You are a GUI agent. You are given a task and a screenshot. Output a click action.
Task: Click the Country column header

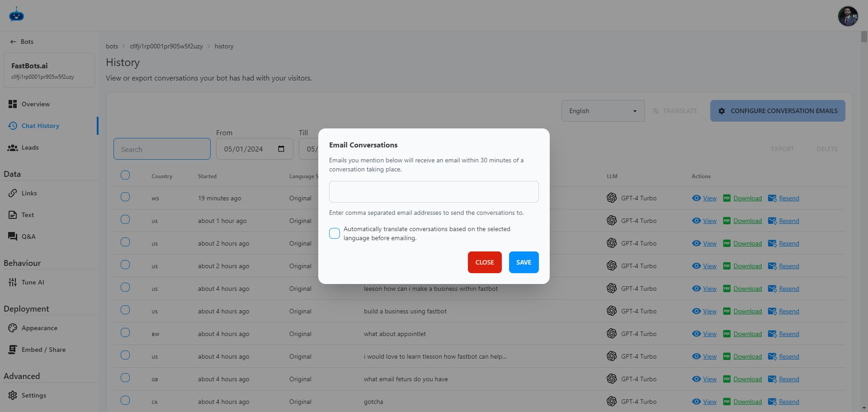[162, 176]
